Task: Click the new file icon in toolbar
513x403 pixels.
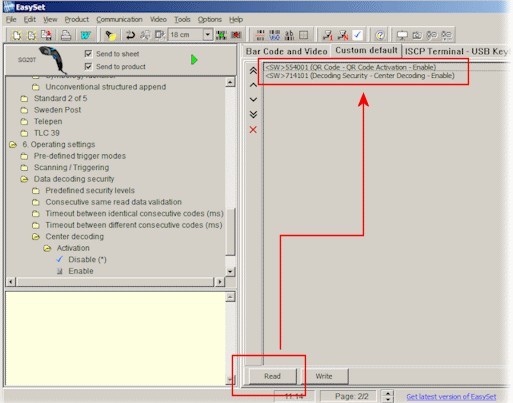Action: 16,35
